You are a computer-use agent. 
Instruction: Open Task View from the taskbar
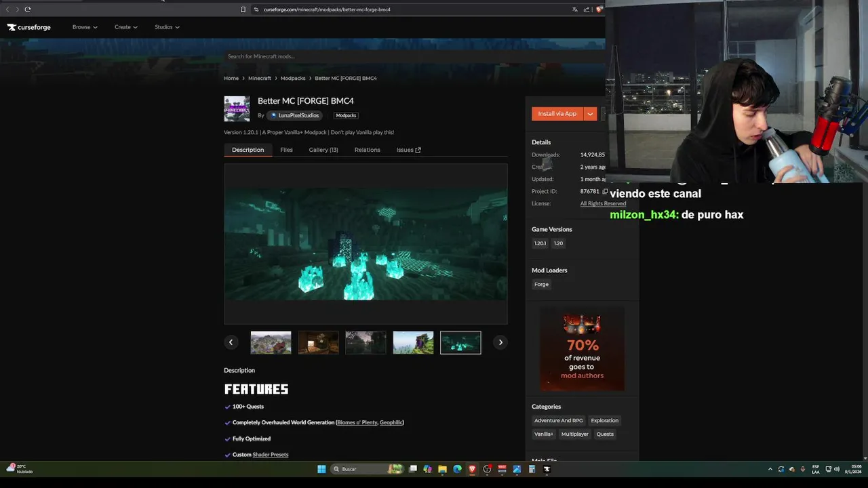412,469
